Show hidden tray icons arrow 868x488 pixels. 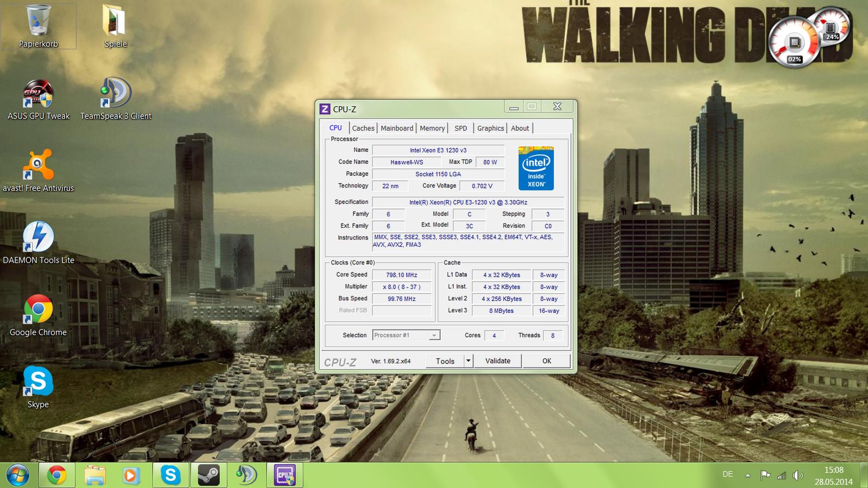pos(748,476)
